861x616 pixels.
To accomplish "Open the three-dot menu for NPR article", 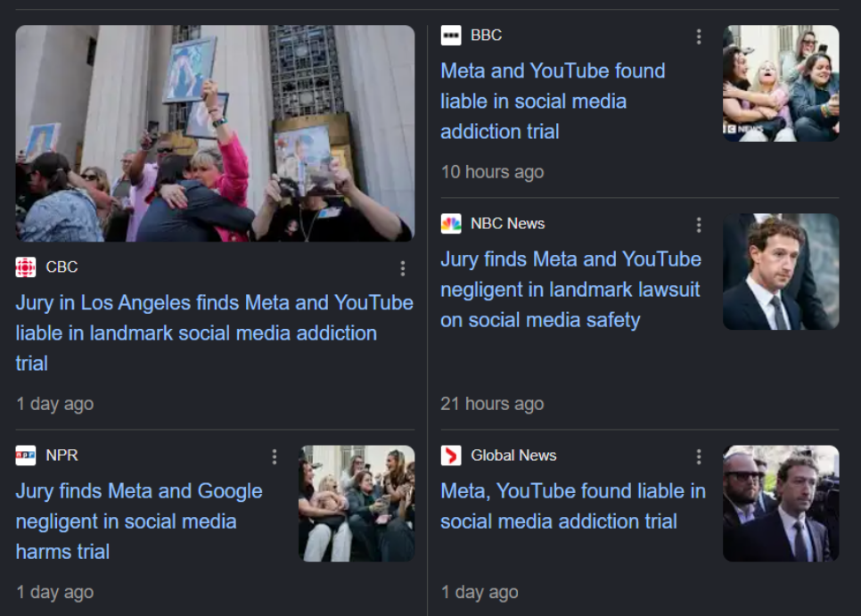I will (x=274, y=456).
